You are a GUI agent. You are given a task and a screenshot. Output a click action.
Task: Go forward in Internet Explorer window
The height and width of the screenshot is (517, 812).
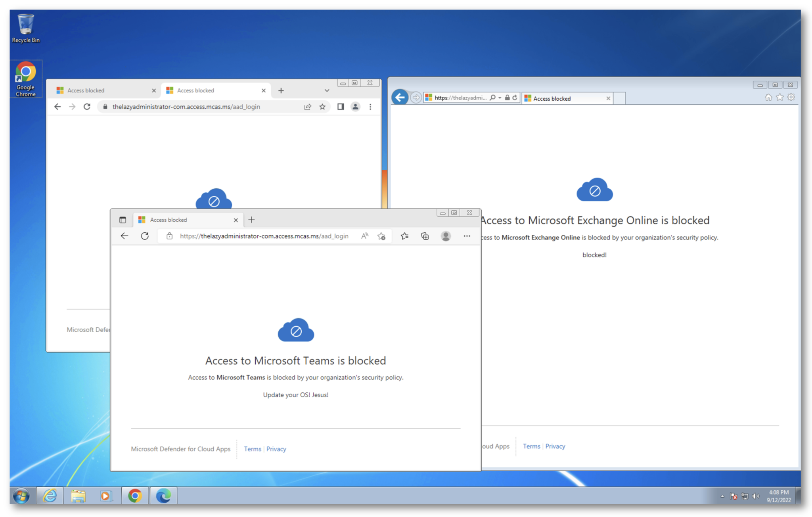point(416,98)
